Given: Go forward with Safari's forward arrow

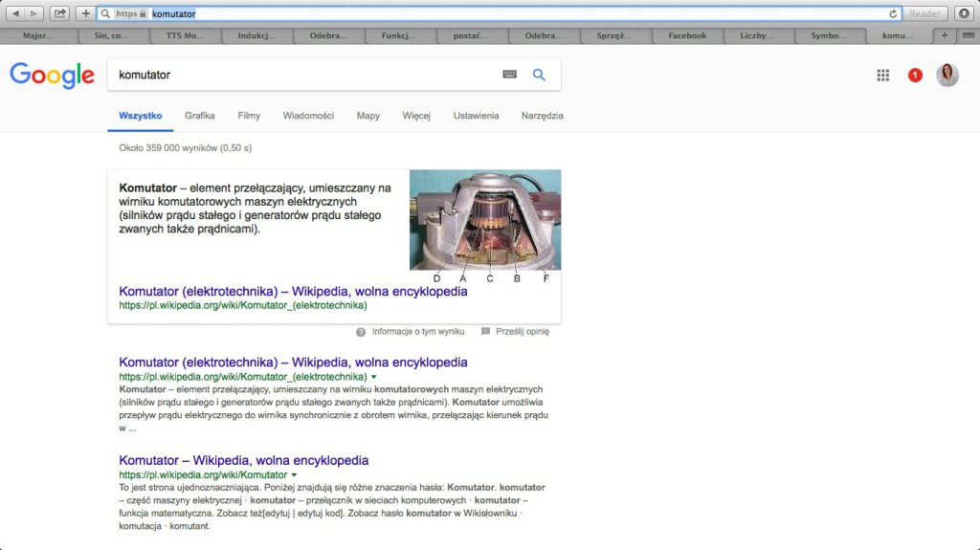Looking at the screenshot, I should click(x=33, y=13).
